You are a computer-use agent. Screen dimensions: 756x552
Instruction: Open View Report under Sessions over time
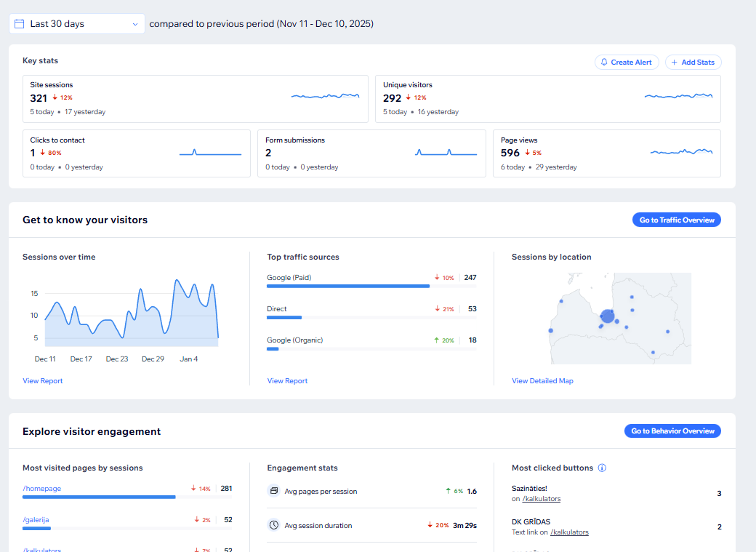(43, 381)
